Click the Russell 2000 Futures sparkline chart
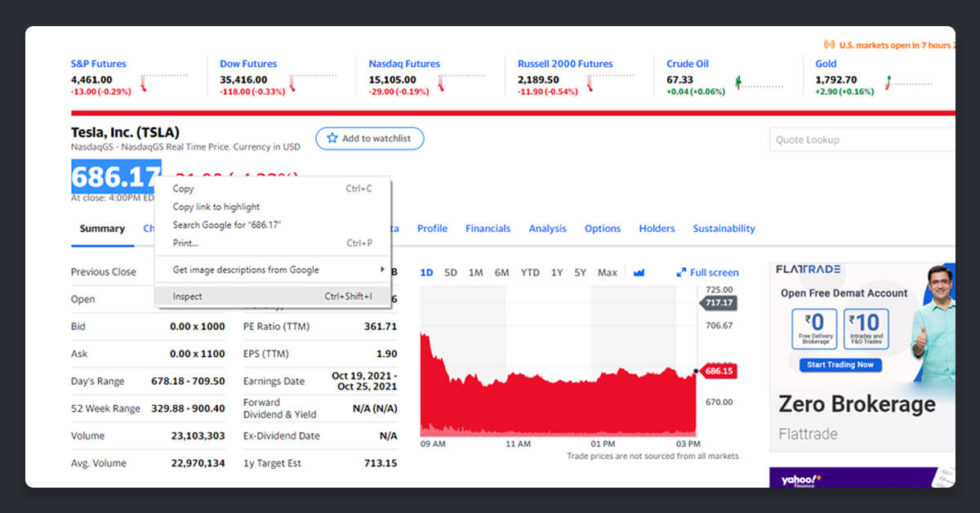Screen dimensions: 980x513 tap(611, 82)
